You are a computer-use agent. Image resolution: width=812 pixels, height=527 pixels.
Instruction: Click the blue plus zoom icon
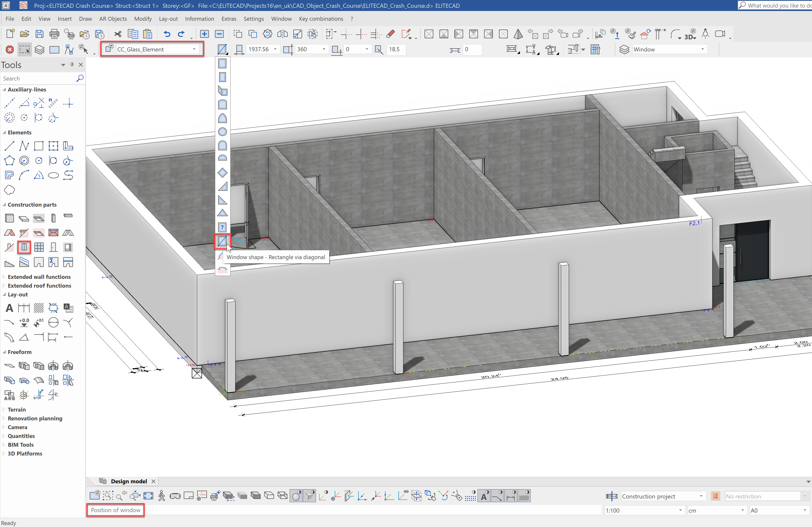pos(204,34)
